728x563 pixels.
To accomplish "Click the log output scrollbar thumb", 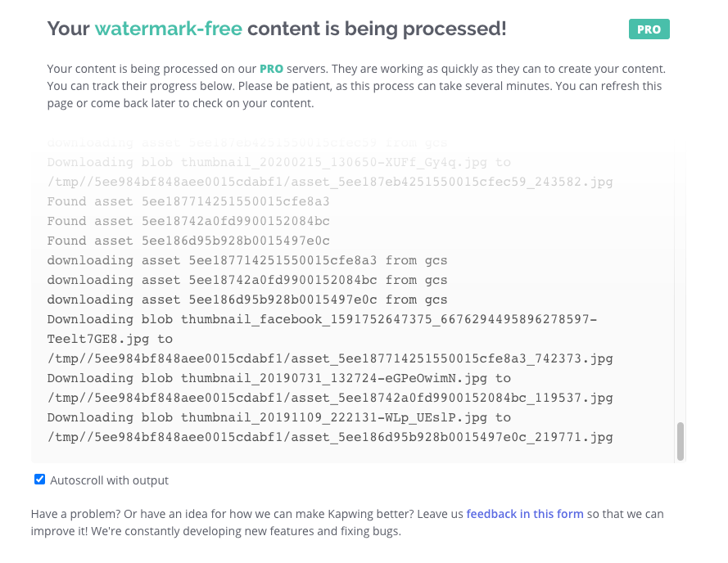I will pyautogui.click(x=680, y=442).
